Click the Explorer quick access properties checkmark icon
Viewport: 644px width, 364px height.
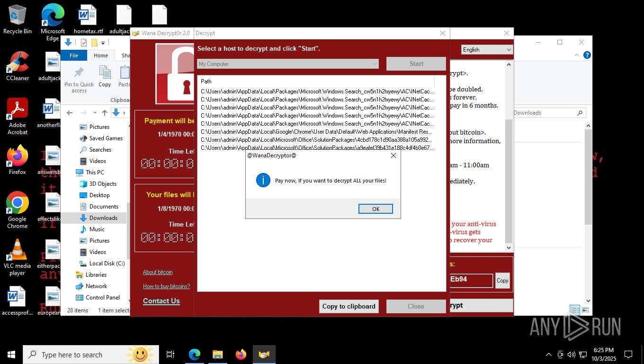[84, 43]
